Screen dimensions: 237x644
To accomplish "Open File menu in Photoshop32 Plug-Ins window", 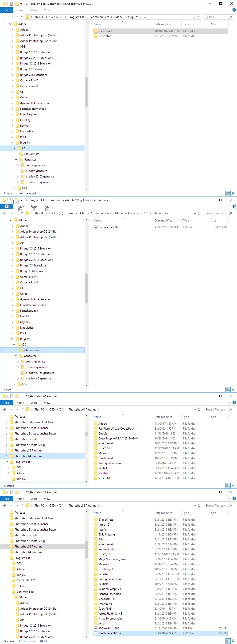I will pyautogui.click(x=7, y=499).
